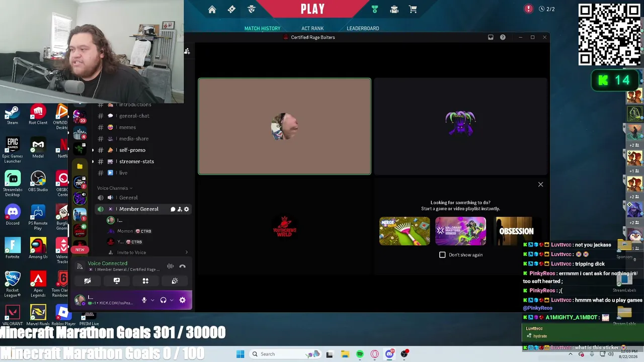Viewport: 644px width, 362px height.
Task: Open Epic Games Launcher desktop shortcut
Action: (13, 150)
